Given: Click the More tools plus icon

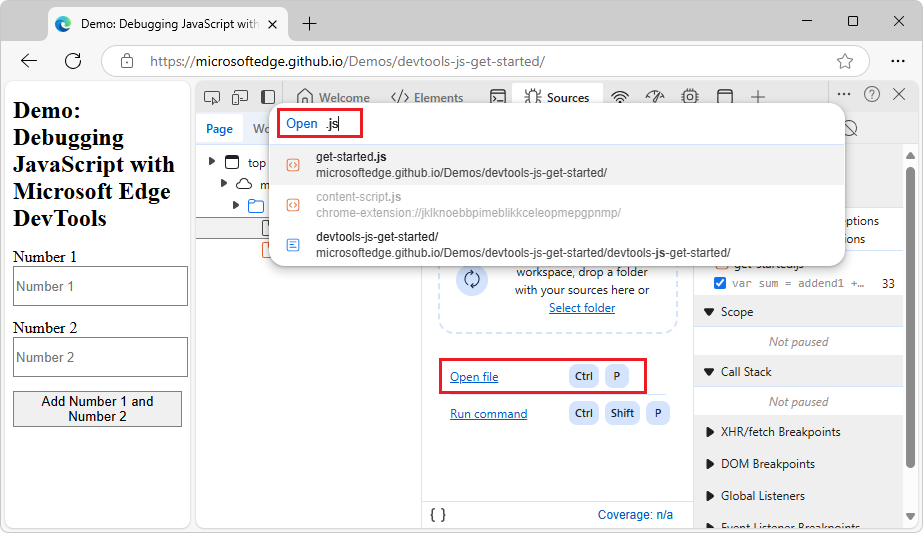Looking at the screenshot, I should 758,97.
